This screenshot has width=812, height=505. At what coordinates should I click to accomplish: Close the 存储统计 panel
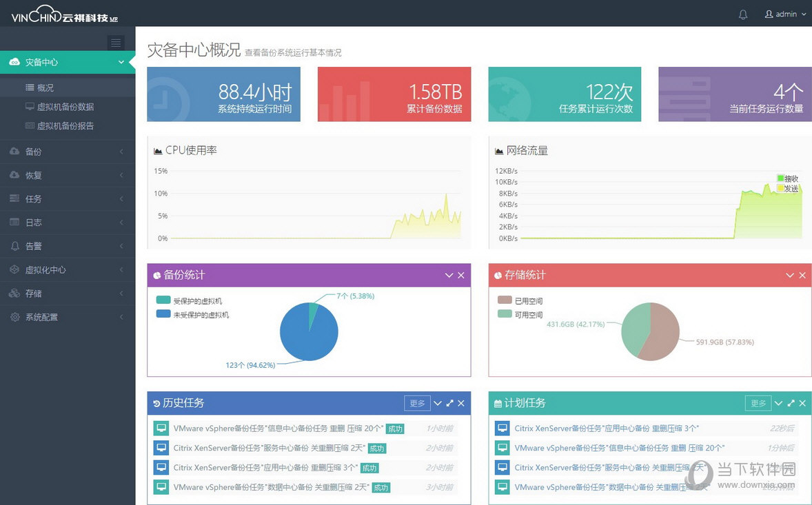coord(802,276)
